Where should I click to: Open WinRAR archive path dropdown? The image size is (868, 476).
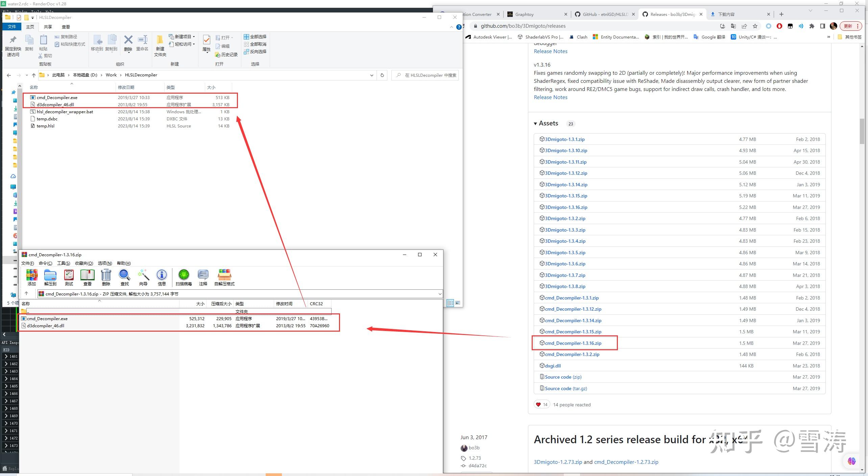(x=440, y=294)
